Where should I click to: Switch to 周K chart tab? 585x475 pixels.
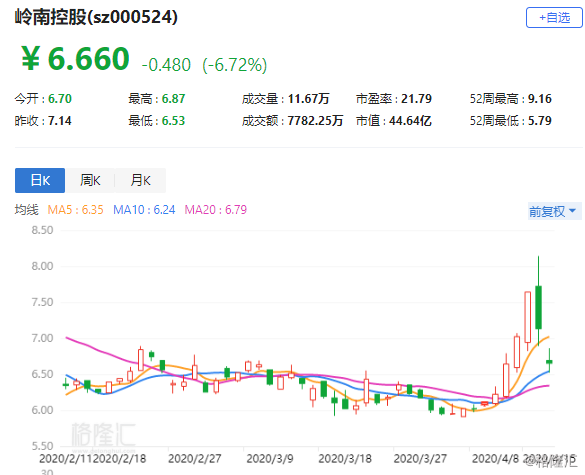point(90,181)
